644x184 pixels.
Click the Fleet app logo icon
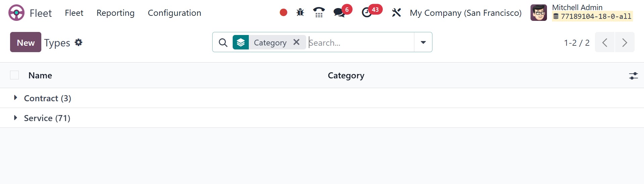click(16, 13)
